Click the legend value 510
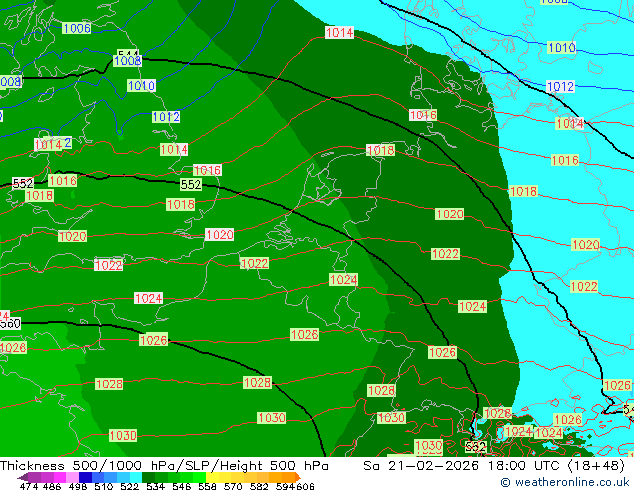Image resolution: width=634 pixels, height=490 pixels. pyautogui.click(x=104, y=486)
